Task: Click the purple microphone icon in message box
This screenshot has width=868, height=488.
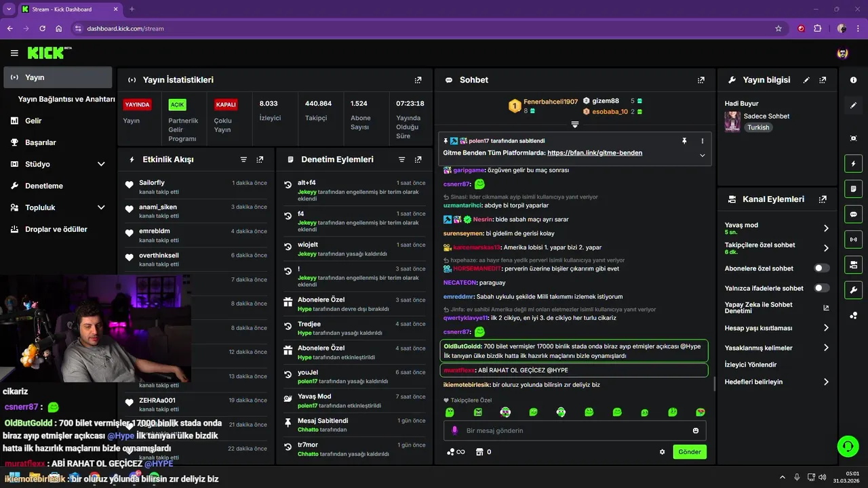Action: pyautogui.click(x=454, y=430)
